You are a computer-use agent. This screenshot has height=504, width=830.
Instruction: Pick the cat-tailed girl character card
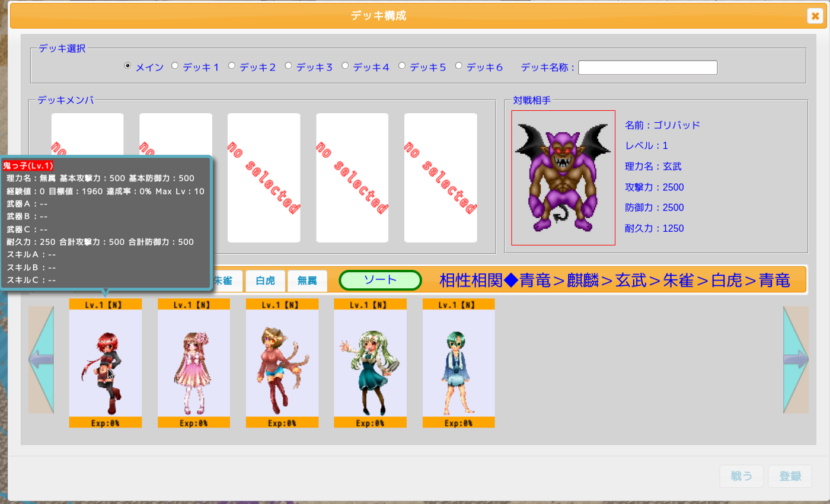[282, 363]
